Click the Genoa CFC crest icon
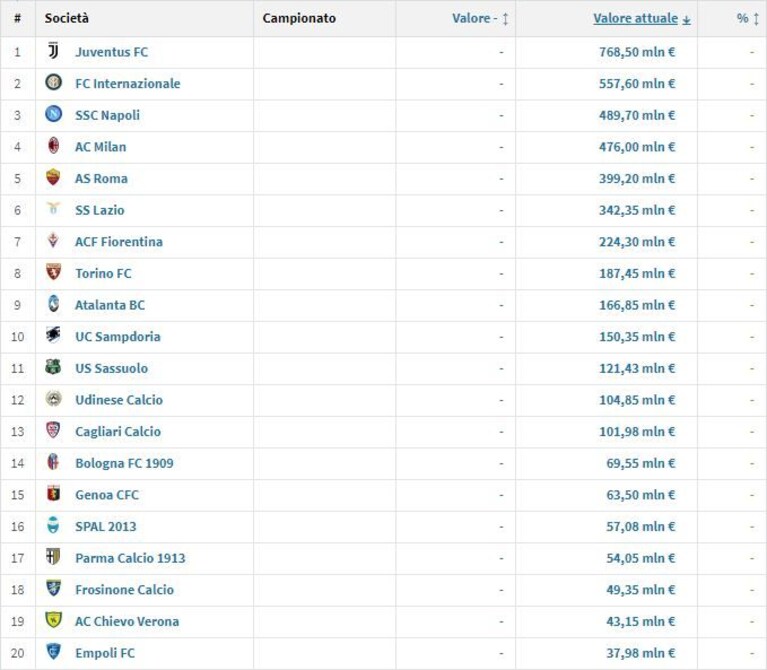Image resolution: width=767 pixels, height=670 pixels. coord(53,493)
